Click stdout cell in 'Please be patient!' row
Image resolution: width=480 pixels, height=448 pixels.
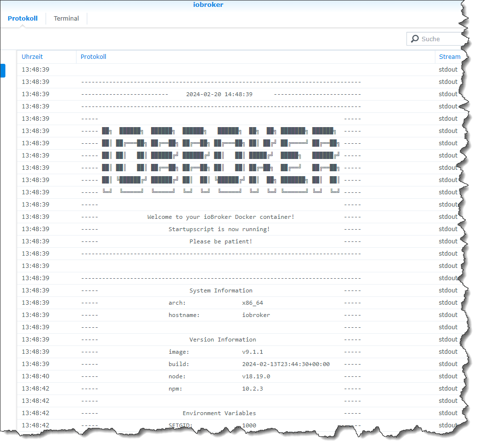(448, 241)
